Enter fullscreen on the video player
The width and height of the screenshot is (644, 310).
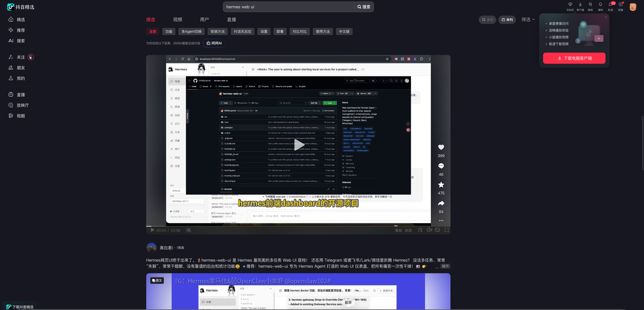(x=446, y=230)
